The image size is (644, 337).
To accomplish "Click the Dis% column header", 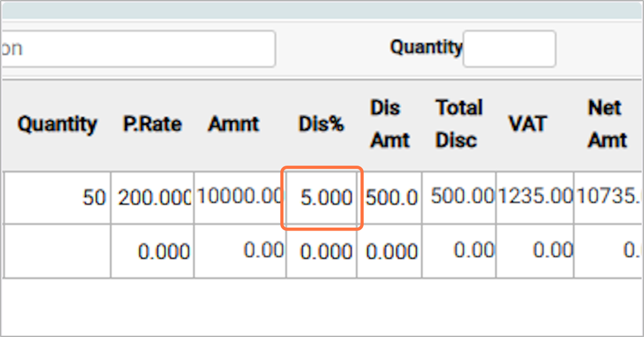I will click(321, 124).
